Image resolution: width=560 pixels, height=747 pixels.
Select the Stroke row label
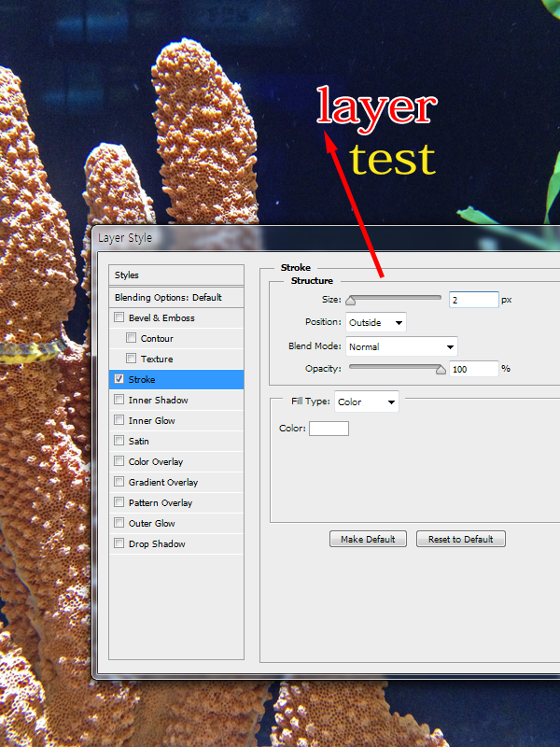click(x=142, y=380)
